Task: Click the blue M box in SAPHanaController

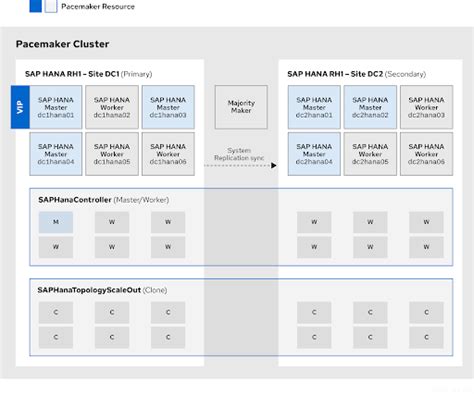Action: point(56,222)
